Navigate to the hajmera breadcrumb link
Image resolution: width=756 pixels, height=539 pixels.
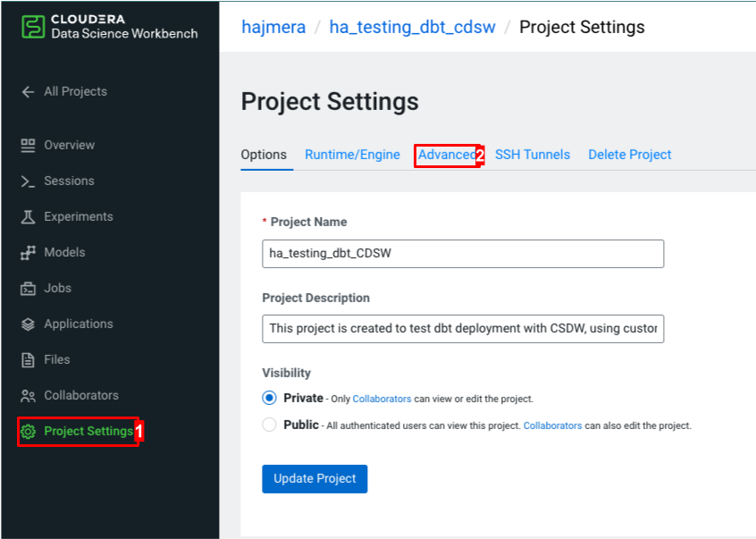tap(273, 27)
